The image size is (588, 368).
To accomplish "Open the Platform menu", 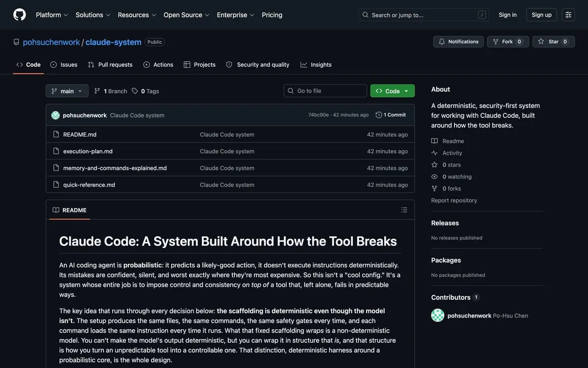I will [x=52, y=15].
